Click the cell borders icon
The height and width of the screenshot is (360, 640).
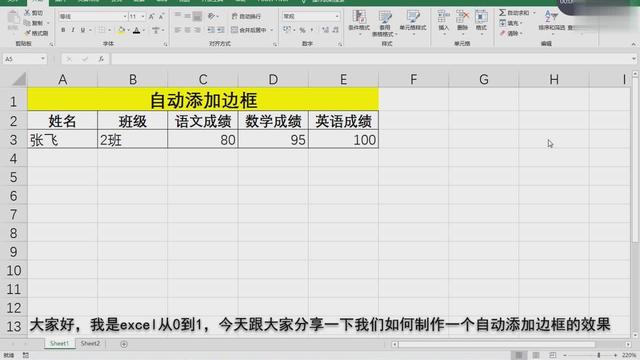101,30
